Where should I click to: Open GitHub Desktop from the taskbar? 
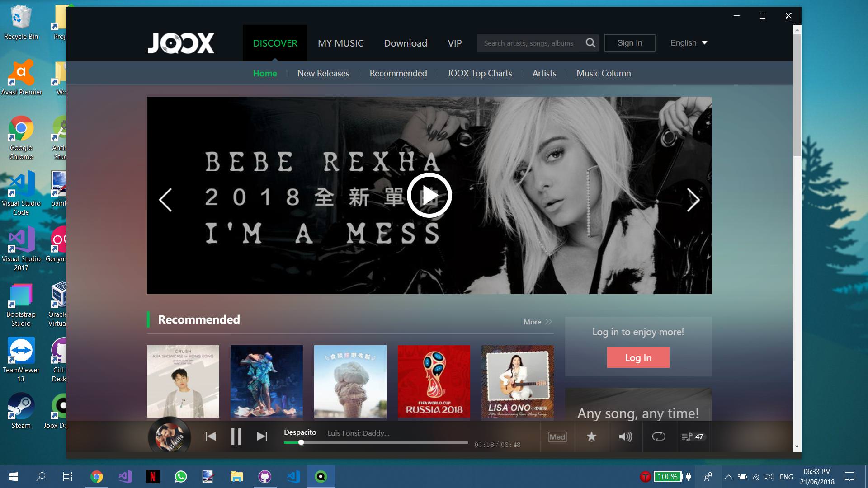264,477
